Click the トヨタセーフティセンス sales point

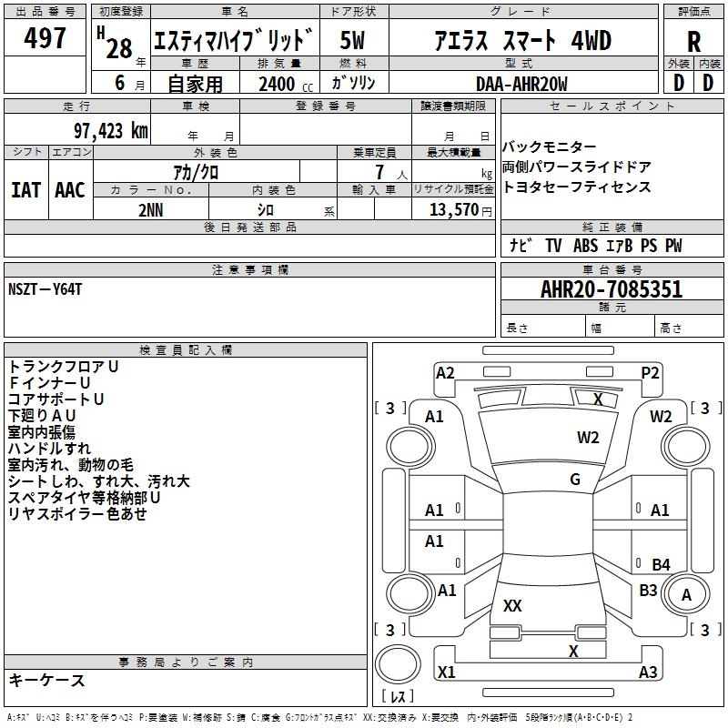(x=576, y=187)
